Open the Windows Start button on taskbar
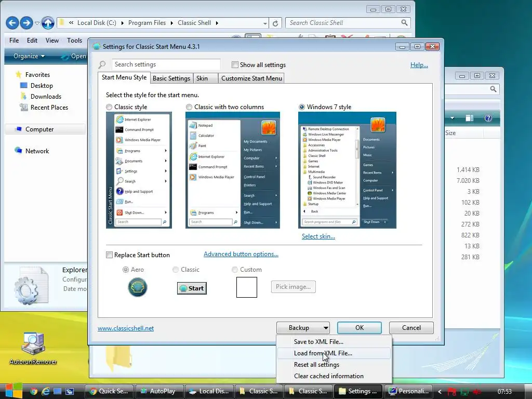This screenshot has height=399, width=532. [14, 391]
